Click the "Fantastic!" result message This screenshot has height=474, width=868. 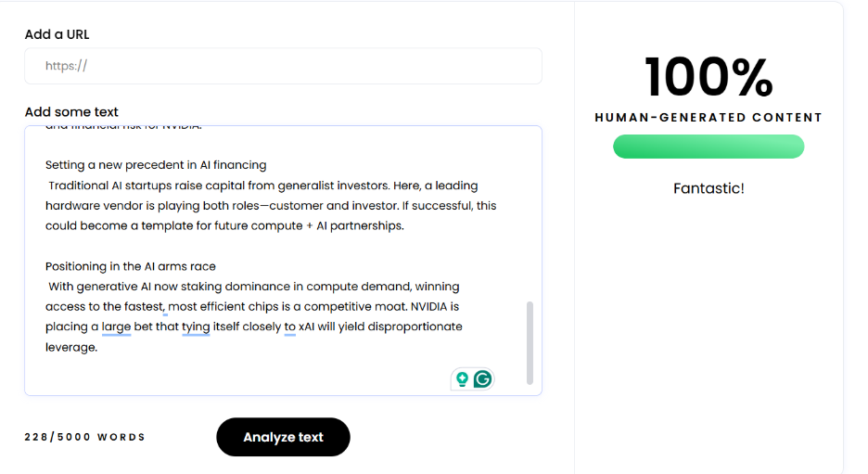coord(708,188)
